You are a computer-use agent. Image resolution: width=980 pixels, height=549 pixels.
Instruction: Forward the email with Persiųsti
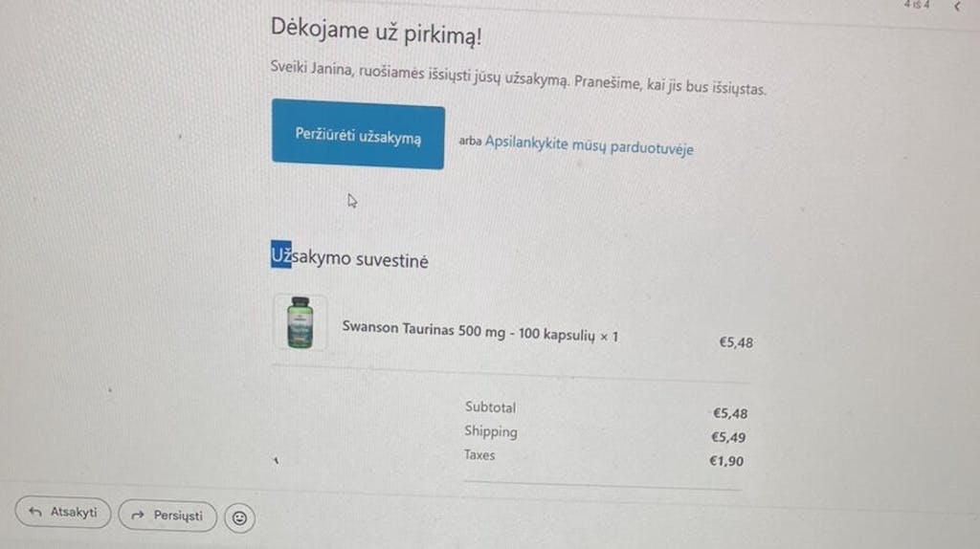(167, 516)
